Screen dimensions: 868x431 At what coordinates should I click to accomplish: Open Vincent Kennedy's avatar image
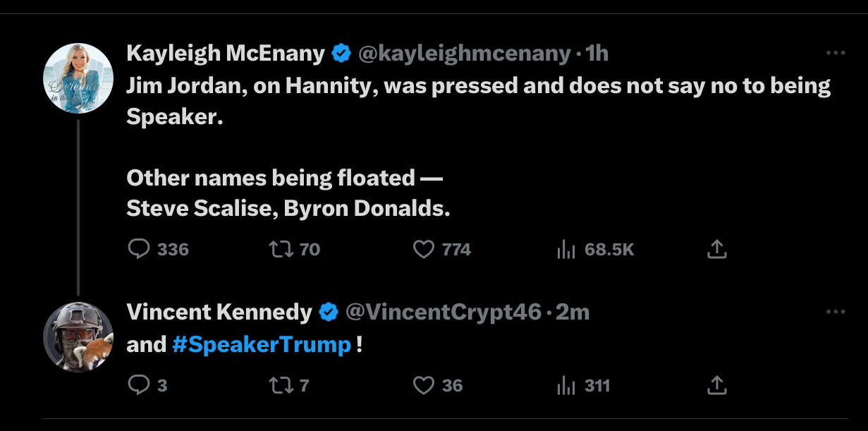78,336
